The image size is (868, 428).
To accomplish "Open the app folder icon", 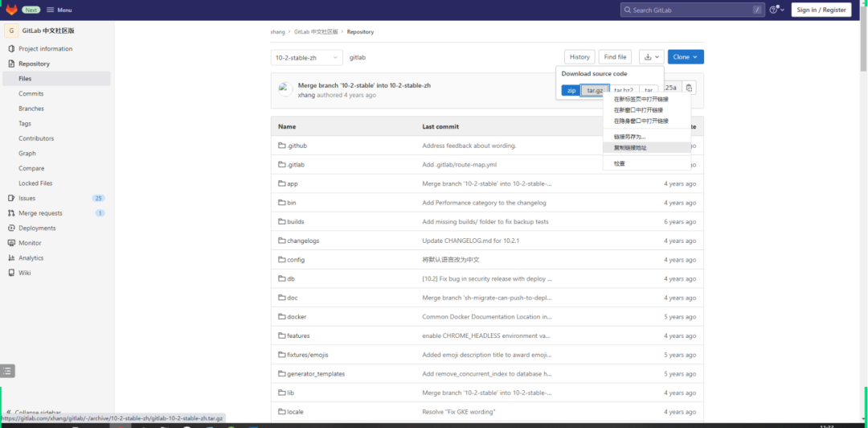I will point(282,183).
